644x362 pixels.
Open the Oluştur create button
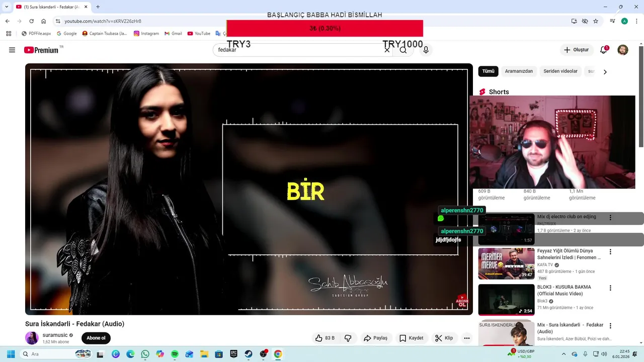tap(576, 50)
